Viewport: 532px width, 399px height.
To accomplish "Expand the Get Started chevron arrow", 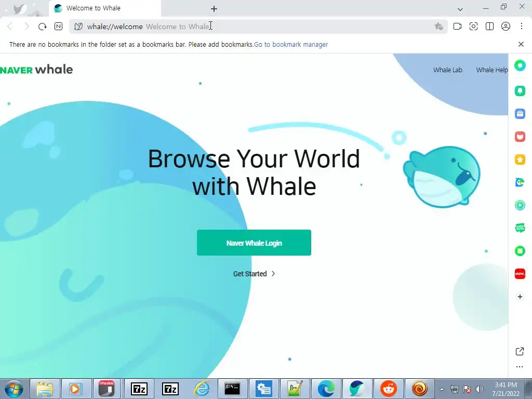I will (x=273, y=274).
